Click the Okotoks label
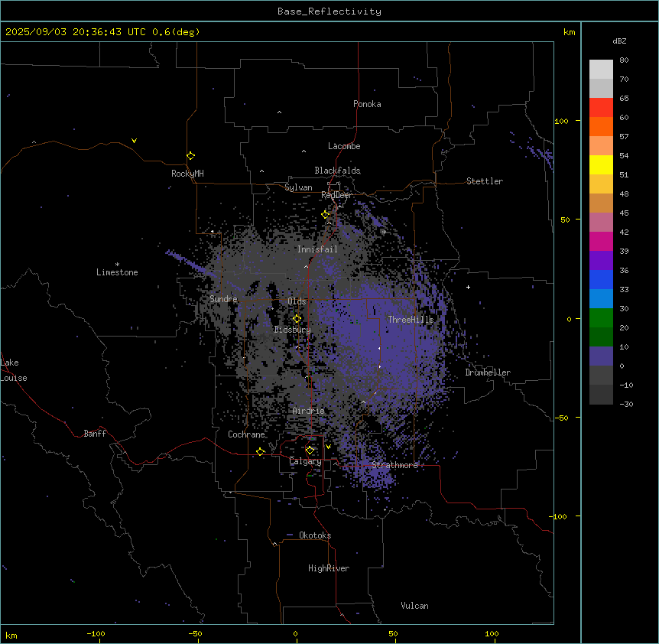659x644 pixels. tap(315, 535)
